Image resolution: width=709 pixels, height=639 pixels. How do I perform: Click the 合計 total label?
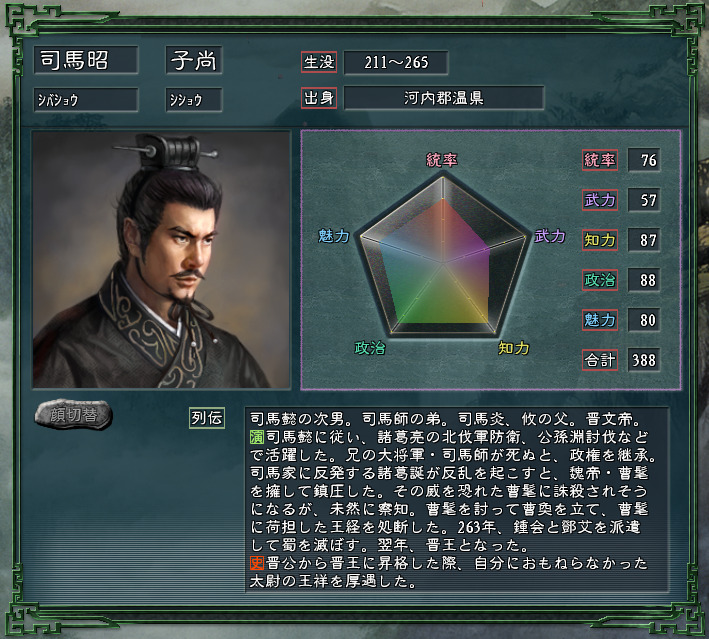click(x=600, y=360)
